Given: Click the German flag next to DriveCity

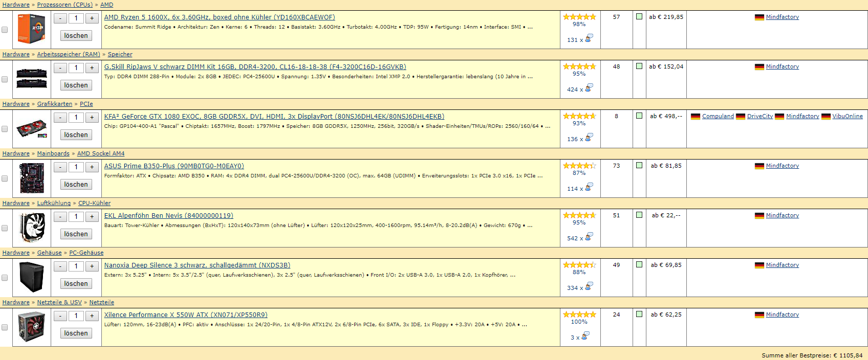Looking at the screenshot, I should coord(741,117).
